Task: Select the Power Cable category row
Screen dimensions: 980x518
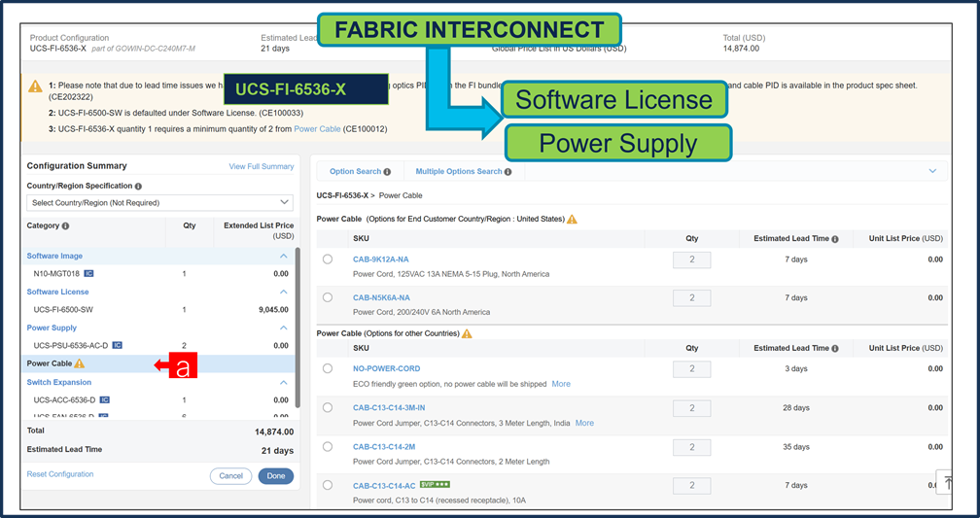Action: coord(158,363)
